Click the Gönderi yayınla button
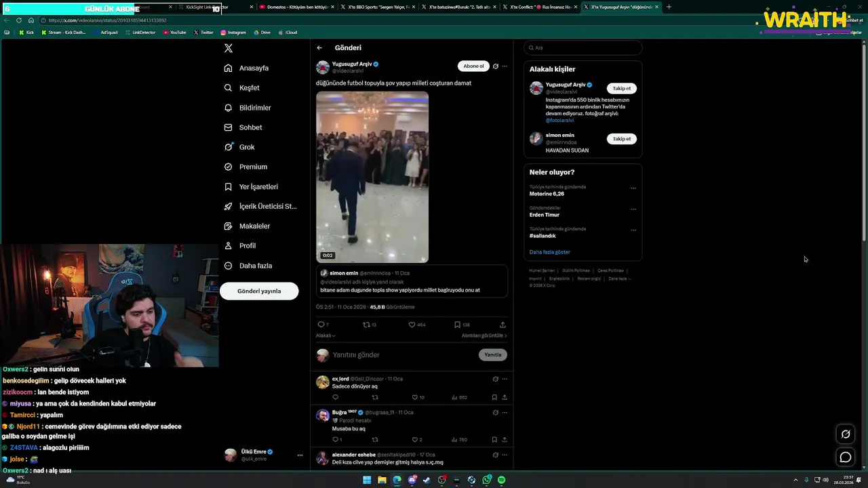This screenshot has width=868, height=488. tap(259, 291)
